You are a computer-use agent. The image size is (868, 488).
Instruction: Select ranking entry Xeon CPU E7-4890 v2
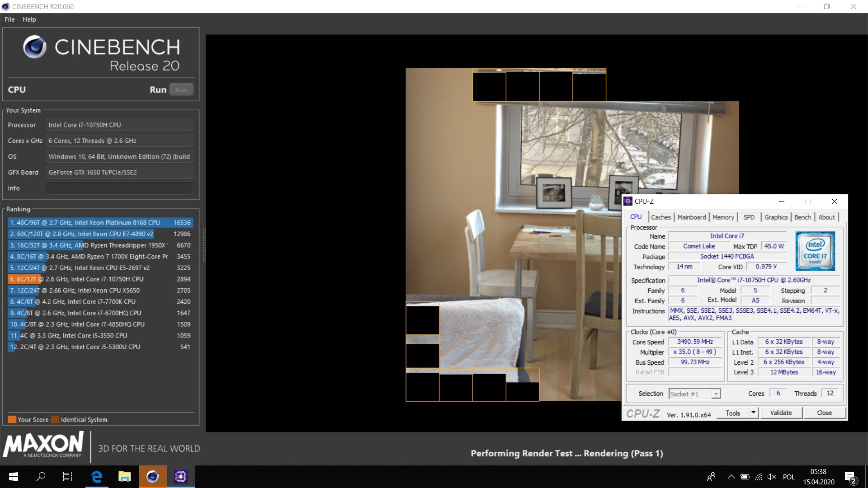point(100,234)
